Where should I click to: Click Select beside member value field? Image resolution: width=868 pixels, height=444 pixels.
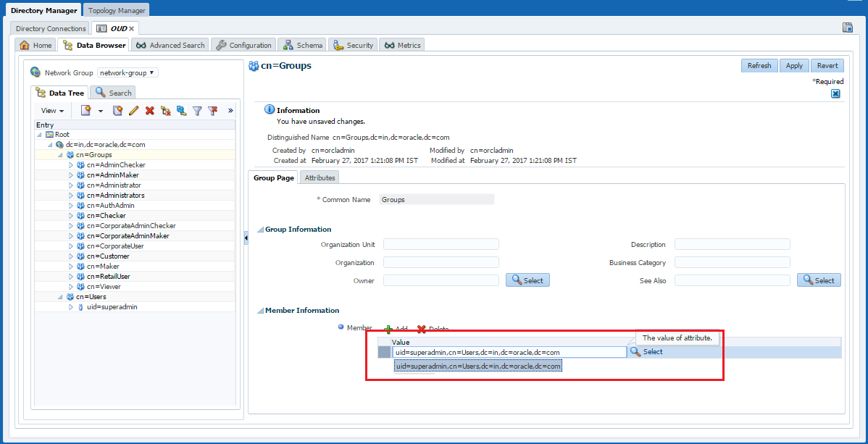click(x=646, y=351)
